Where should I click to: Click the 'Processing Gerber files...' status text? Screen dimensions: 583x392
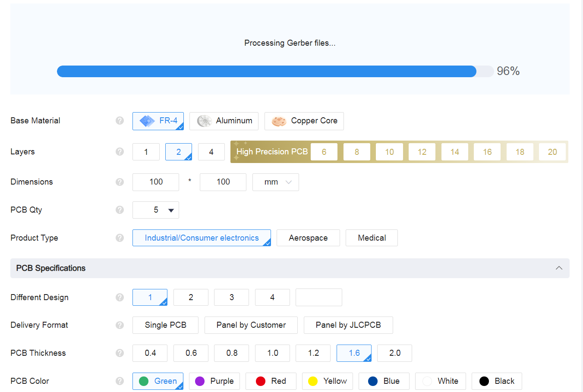click(x=290, y=43)
